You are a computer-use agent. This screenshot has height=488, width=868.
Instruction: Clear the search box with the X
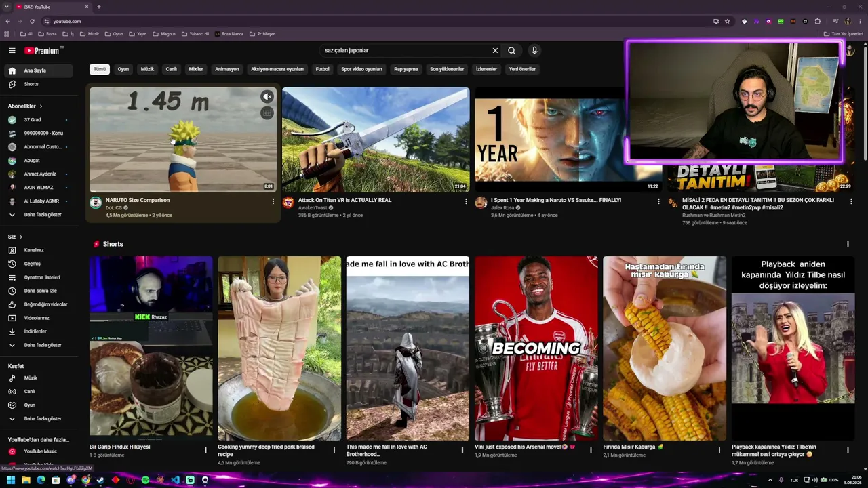tap(495, 50)
